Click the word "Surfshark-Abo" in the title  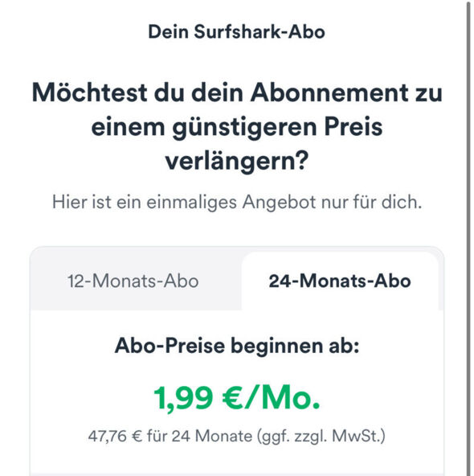pyautogui.click(x=259, y=32)
